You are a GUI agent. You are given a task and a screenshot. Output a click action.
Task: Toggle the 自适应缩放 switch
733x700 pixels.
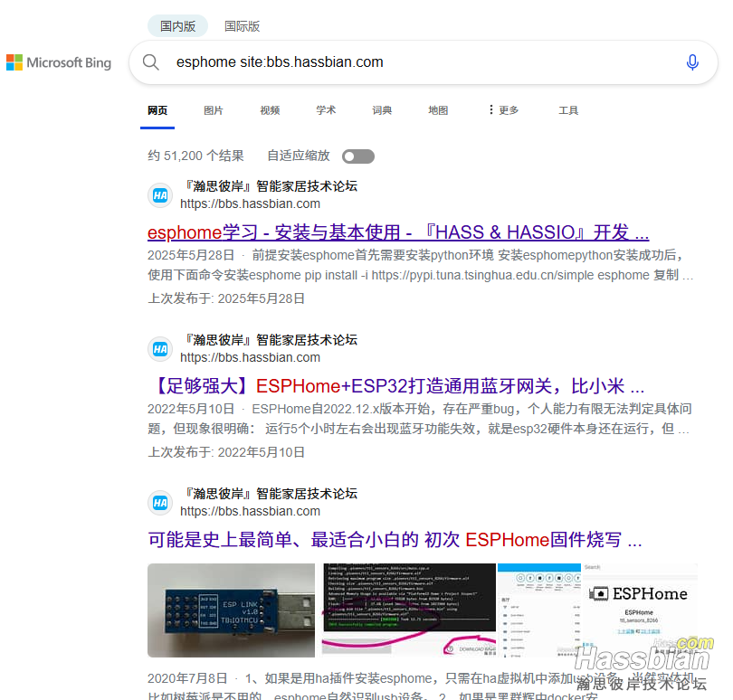[358, 156]
